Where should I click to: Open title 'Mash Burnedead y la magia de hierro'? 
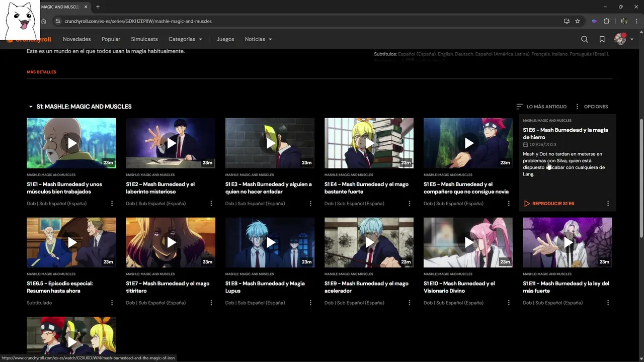coord(566,133)
